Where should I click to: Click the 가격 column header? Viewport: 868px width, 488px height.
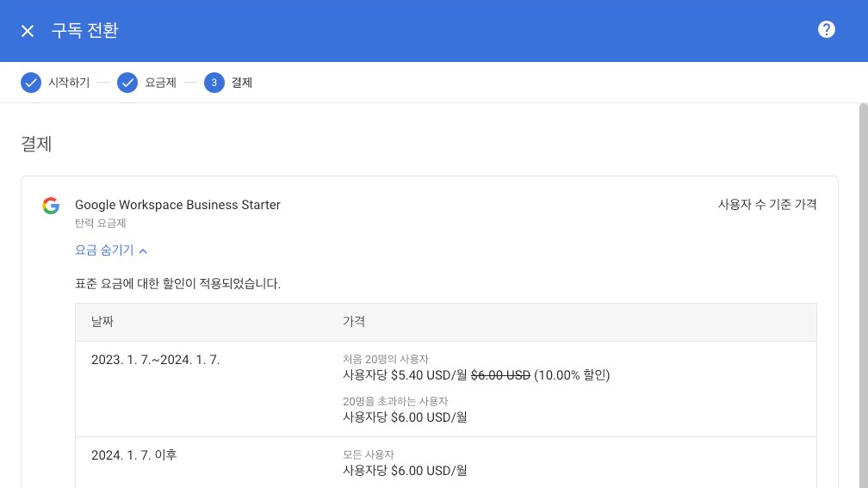[354, 322]
